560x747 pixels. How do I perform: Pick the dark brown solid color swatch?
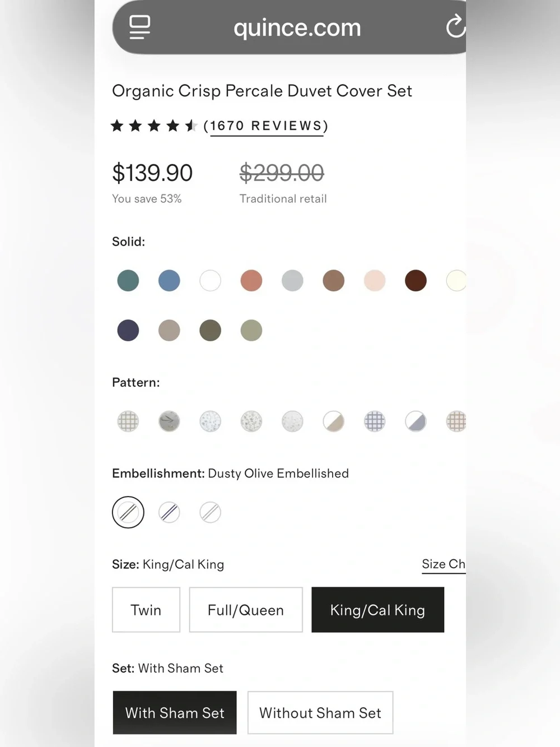(416, 281)
